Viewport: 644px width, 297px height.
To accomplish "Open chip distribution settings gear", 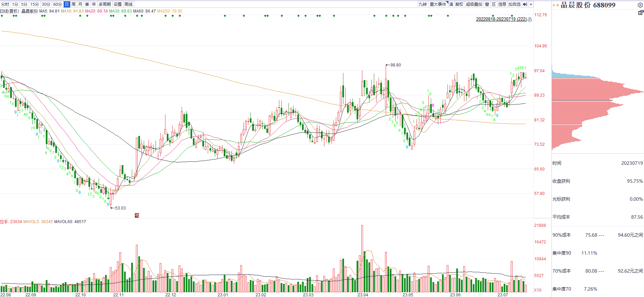I will pyautogui.click(x=640, y=5).
